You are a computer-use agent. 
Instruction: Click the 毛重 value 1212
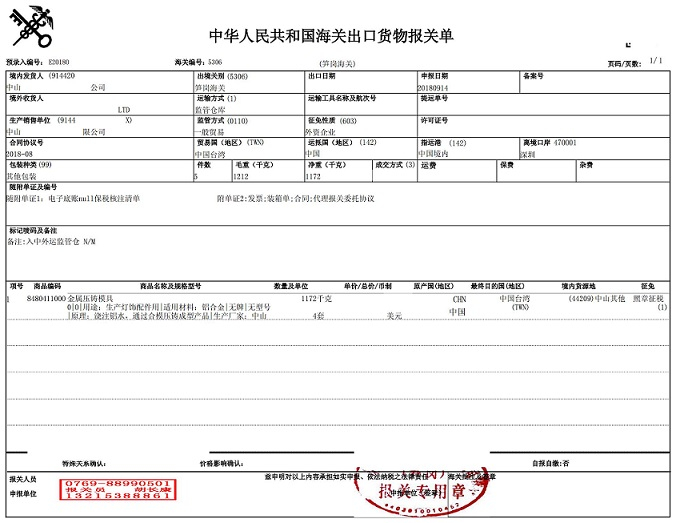tap(242, 176)
